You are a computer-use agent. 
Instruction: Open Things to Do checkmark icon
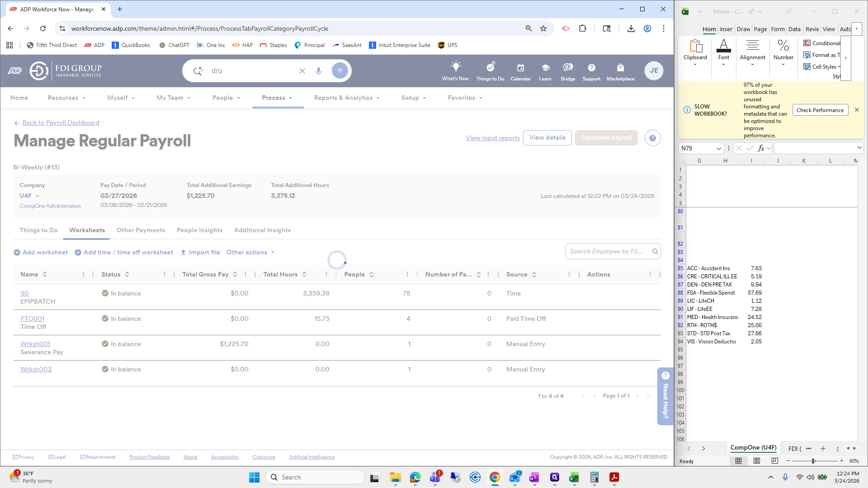pyautogui.click(x=490, y=67)
